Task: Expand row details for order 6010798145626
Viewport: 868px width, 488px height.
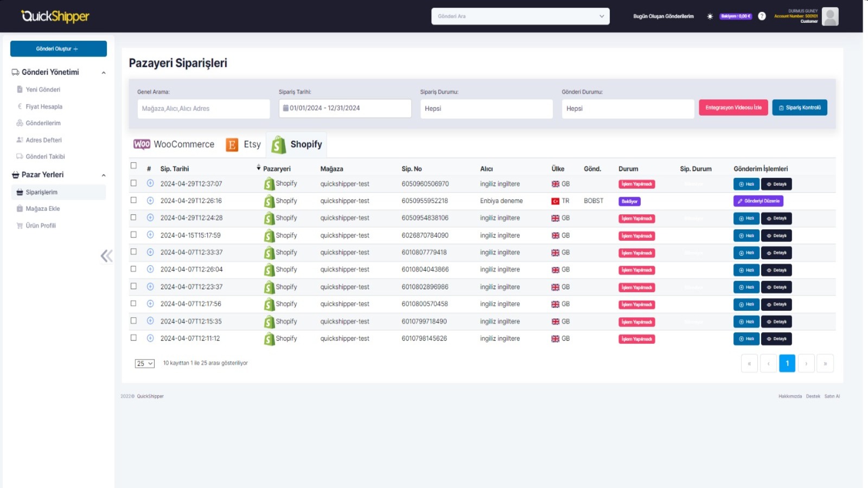Action: click(x=150, y=338)
